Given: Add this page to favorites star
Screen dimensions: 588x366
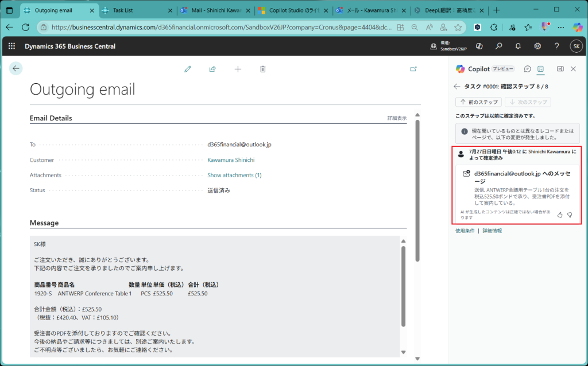Looking at the screenshot, I should click(458, 28).
